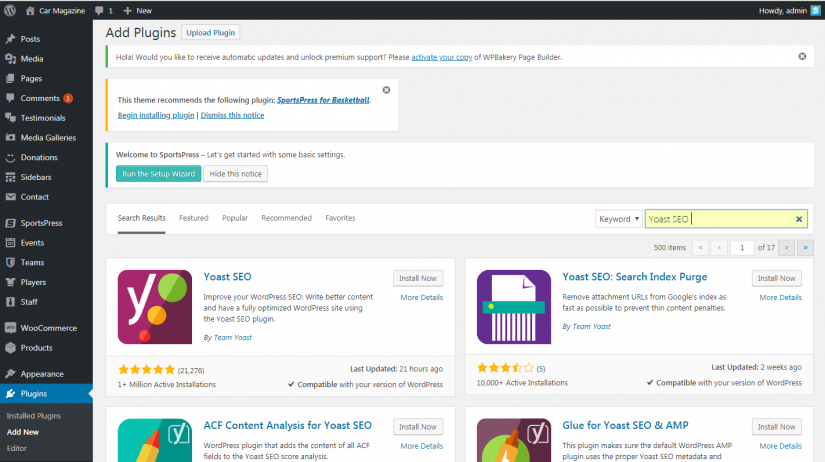Switch to the Popular tab
Screen dimensions: 825x462
(235, 218)
